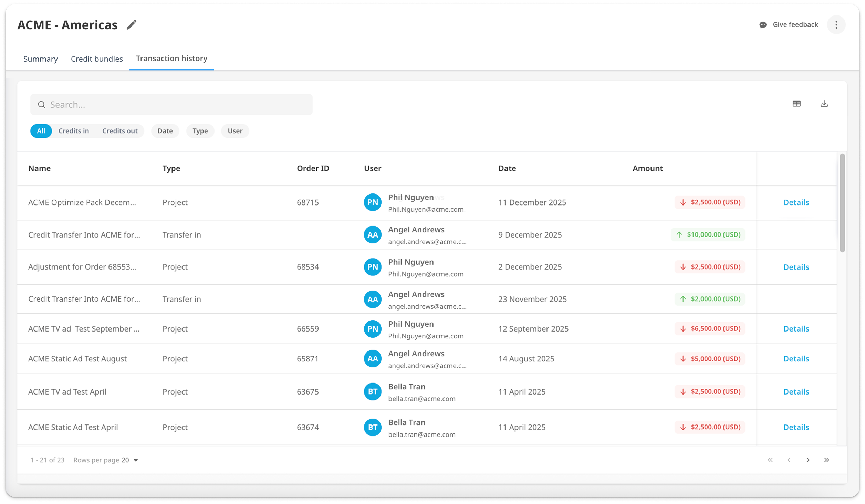Switch to the Summary tab

(x=41, y=59)
